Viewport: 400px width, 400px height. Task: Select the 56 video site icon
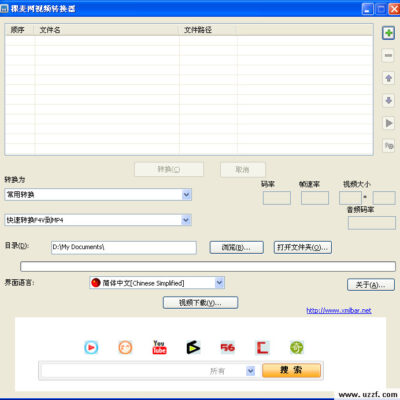[228, 348]
